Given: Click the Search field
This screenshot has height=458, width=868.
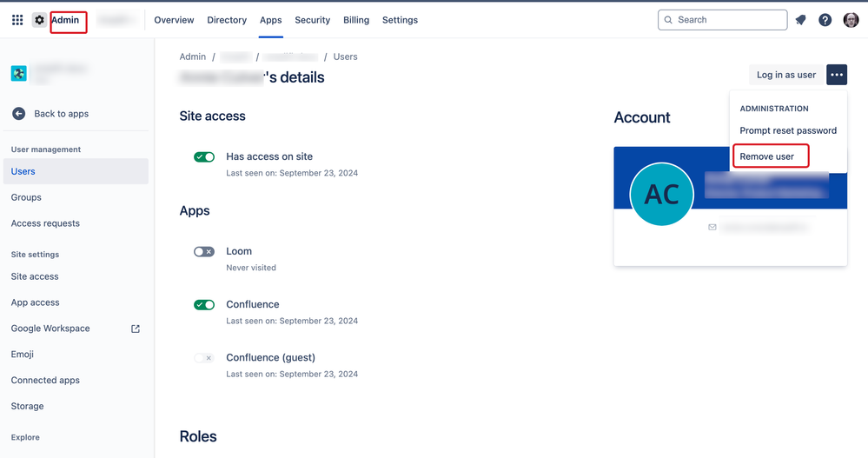Looking at the screenshot, I should click(x=722, y=20).
